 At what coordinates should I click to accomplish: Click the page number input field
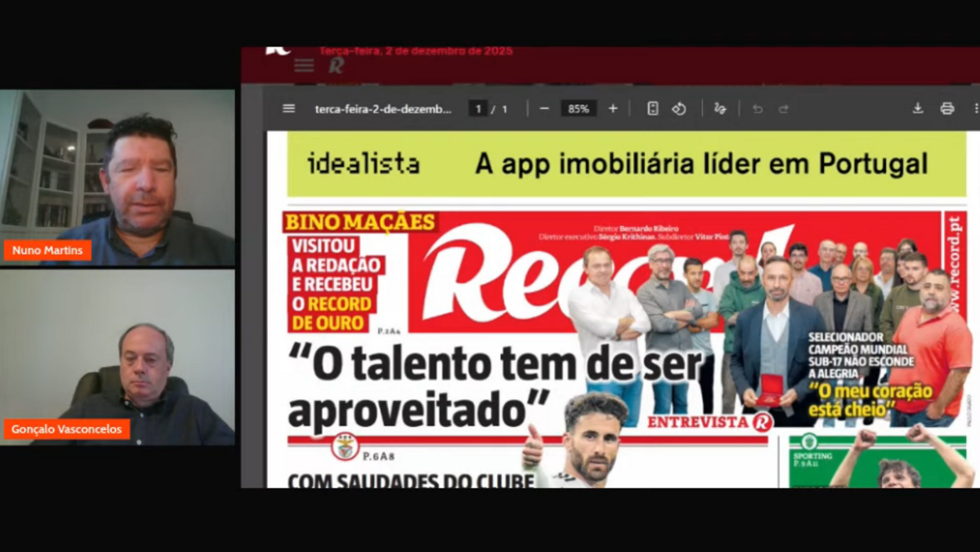click(478, 109)
